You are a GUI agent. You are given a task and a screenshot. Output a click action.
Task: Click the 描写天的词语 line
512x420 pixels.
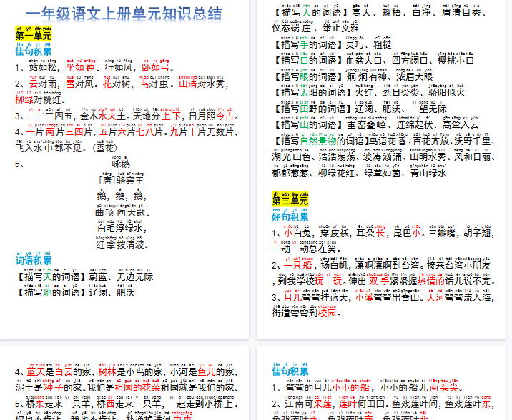point(84,275)
